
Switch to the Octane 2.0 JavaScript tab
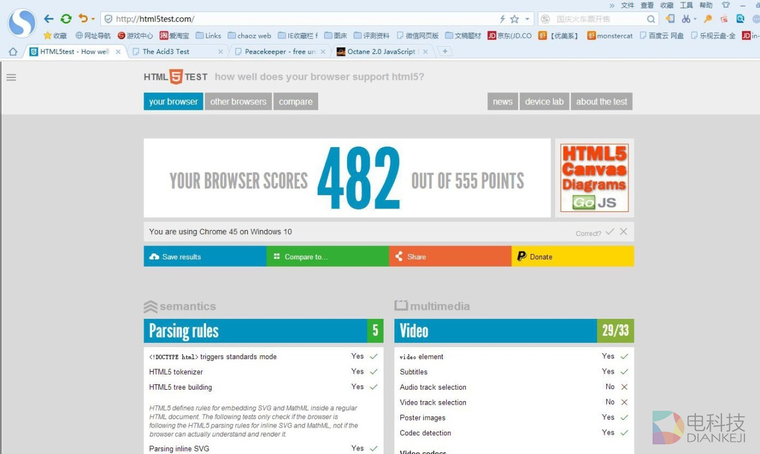[x=382, y=51]
